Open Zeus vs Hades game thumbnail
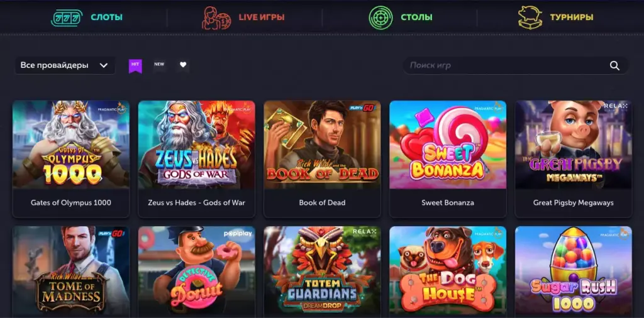This screenshot has height=318, width=644. pos(196,145)
